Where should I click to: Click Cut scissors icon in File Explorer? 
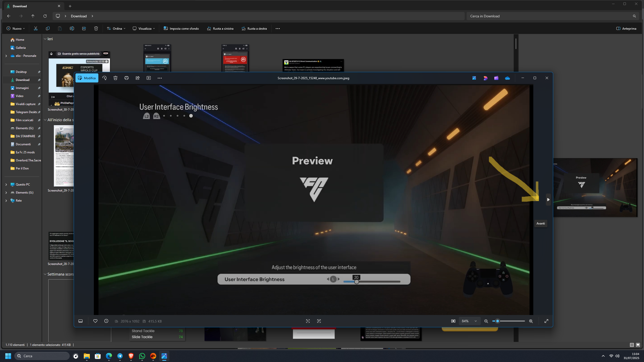(x=36, y=28)
